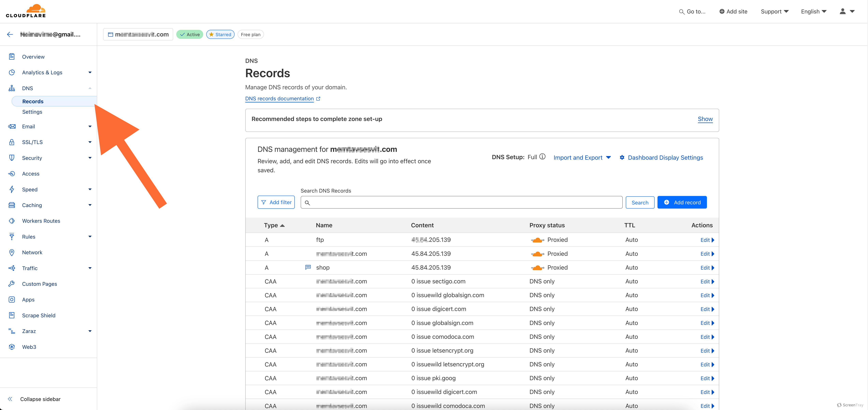
Task: Click the DNS network tree icon
Action: 12,88
